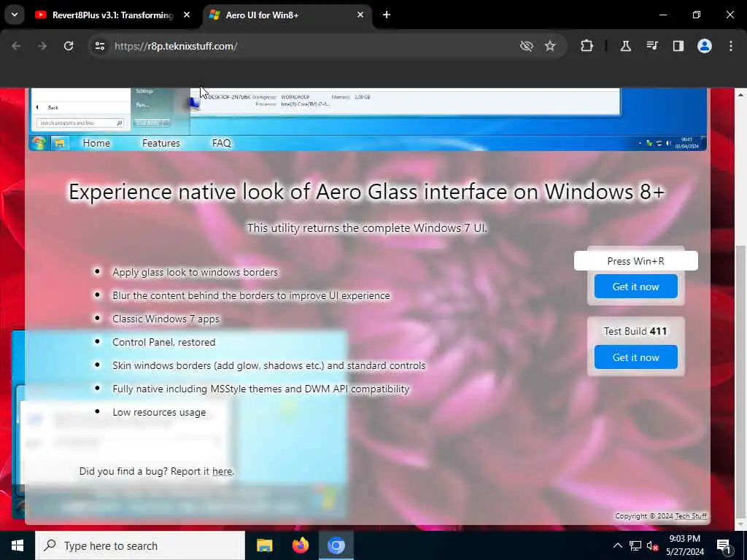The height and width of the screenshot is (560, 747).
Task: Show hidden system tray icons
Action: (x=617, y=545)
